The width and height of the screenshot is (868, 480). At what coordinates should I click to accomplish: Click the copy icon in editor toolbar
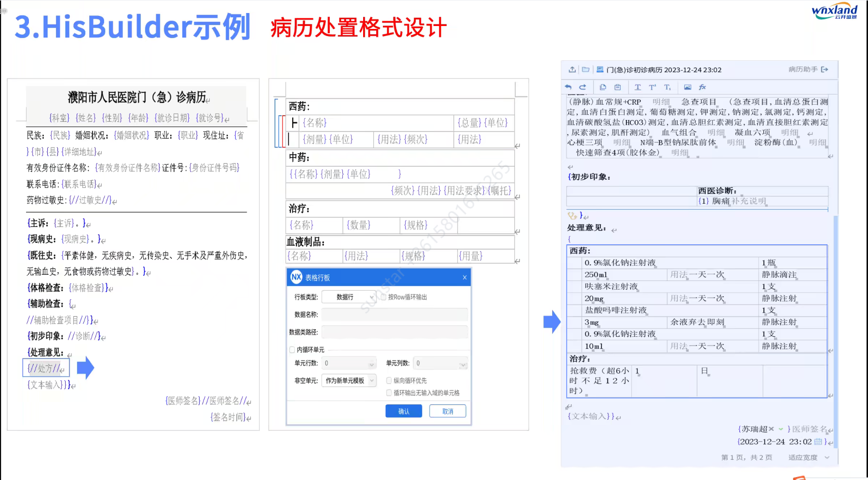pyautogui.click(x=603, y=87)
